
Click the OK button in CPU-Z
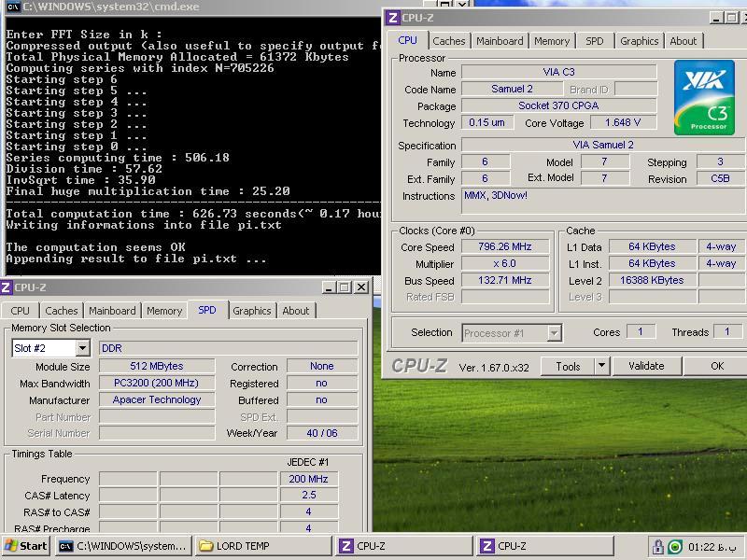pyautogui.click(x=716, y=366)
